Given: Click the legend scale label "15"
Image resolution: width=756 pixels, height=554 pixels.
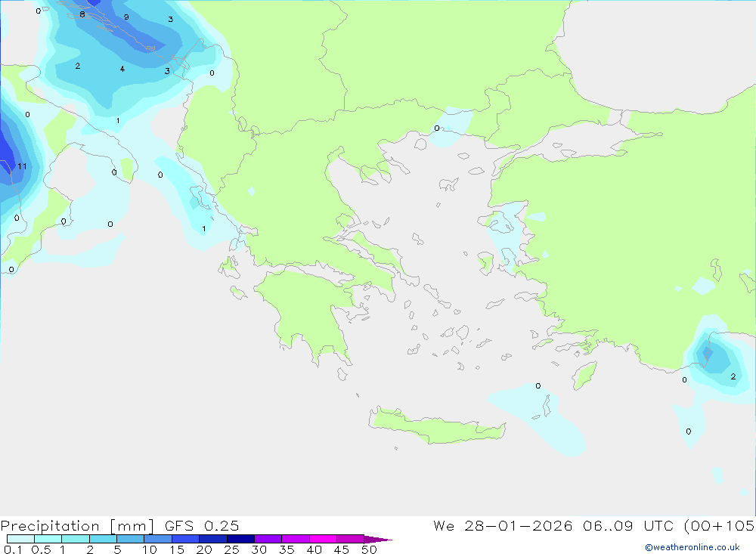Looking at the screenshot, I should pos(177,549).
